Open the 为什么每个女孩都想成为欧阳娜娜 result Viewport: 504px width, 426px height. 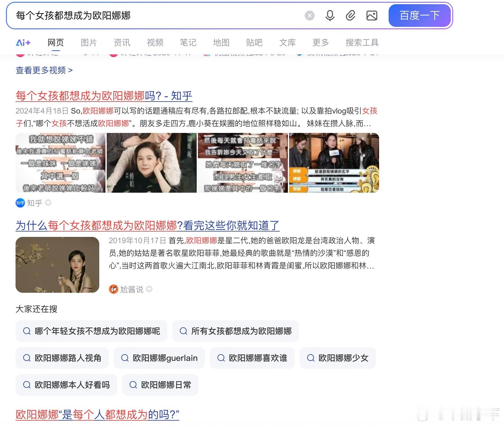(147, 225)
